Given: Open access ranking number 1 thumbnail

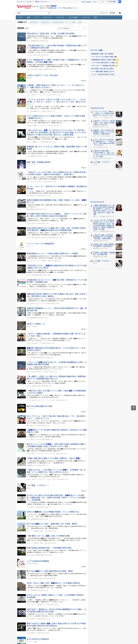Looking at the screenshot, I should [119, 114].
